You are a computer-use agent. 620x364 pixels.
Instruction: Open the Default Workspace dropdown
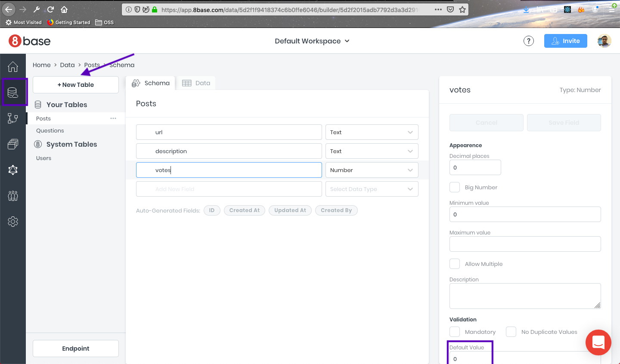(312, 41)
